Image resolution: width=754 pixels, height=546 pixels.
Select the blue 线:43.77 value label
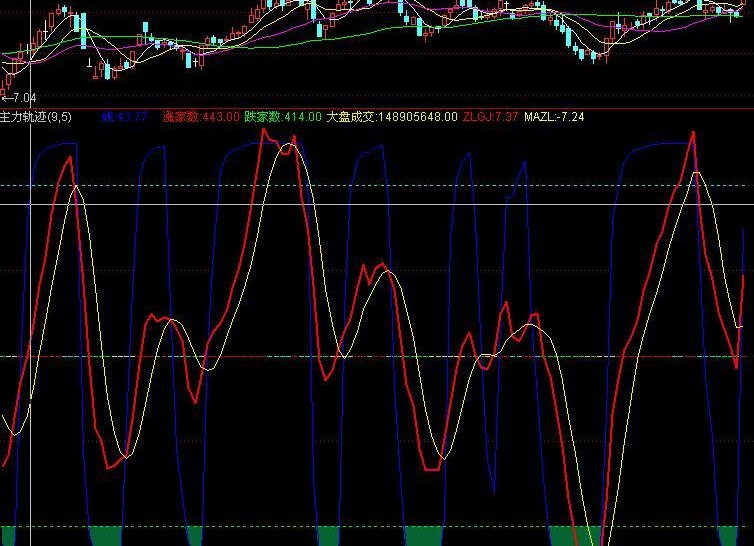click(x=124, y=117)
